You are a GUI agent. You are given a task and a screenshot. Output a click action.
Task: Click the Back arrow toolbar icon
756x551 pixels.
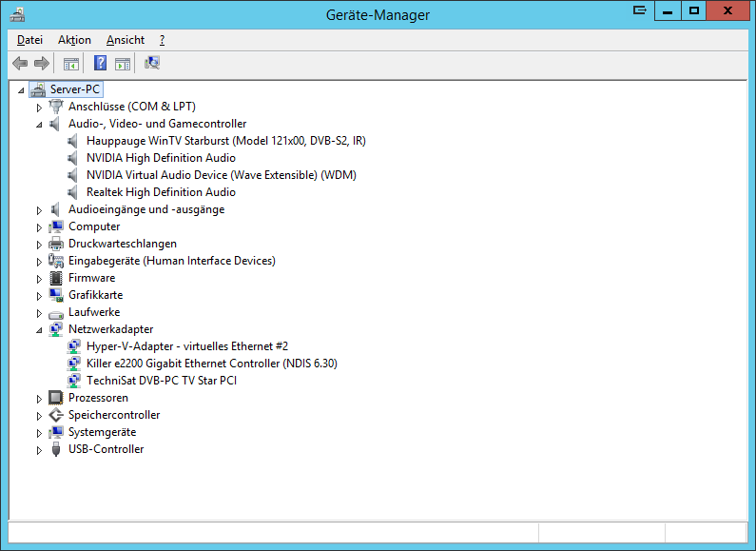point(20,64)
